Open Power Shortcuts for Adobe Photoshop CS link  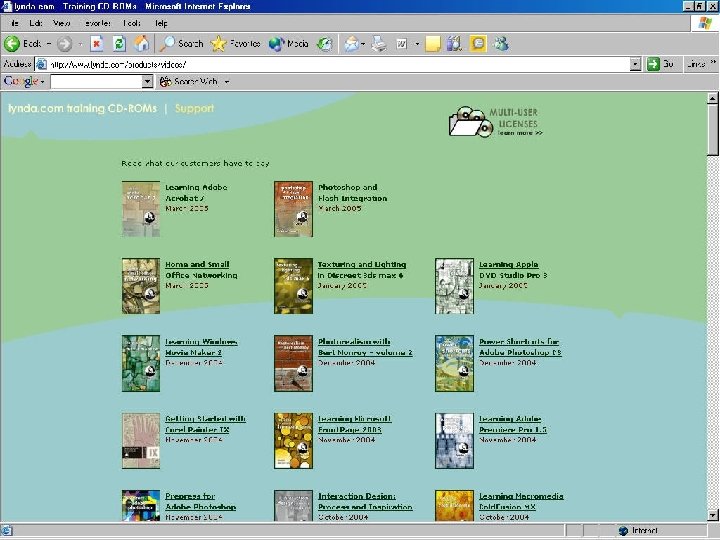point(520,347)
